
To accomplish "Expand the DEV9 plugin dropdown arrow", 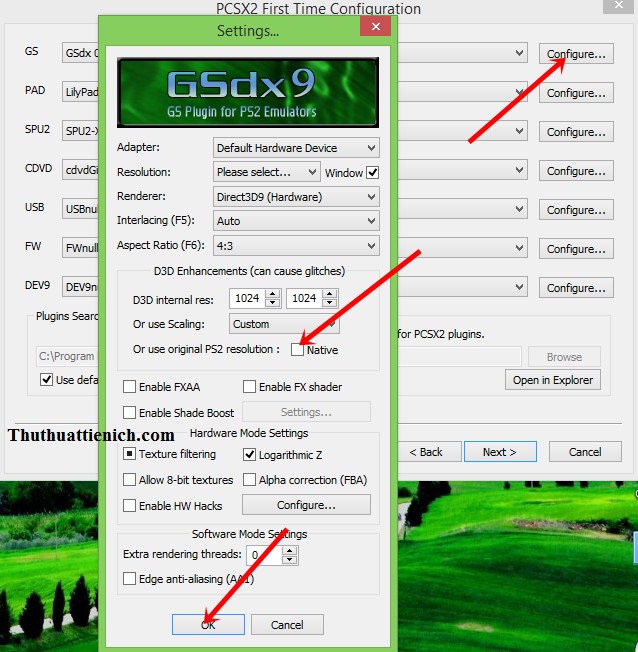I will [519, 287].
